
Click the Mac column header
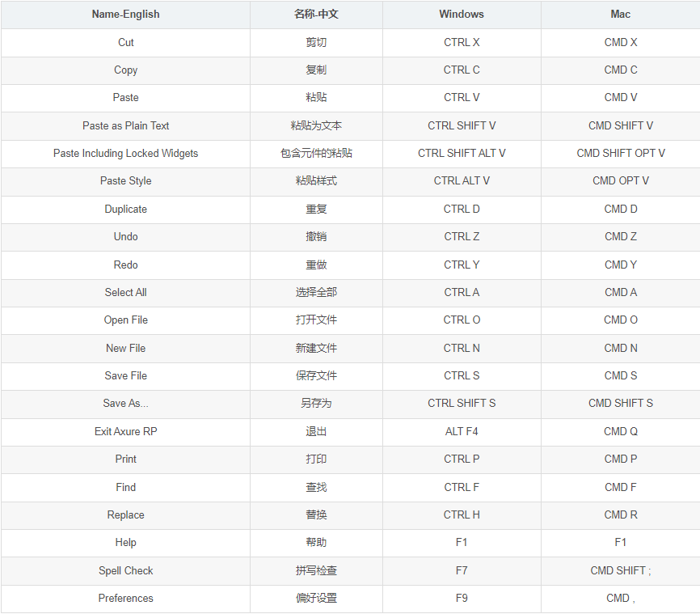click(620, 14)
